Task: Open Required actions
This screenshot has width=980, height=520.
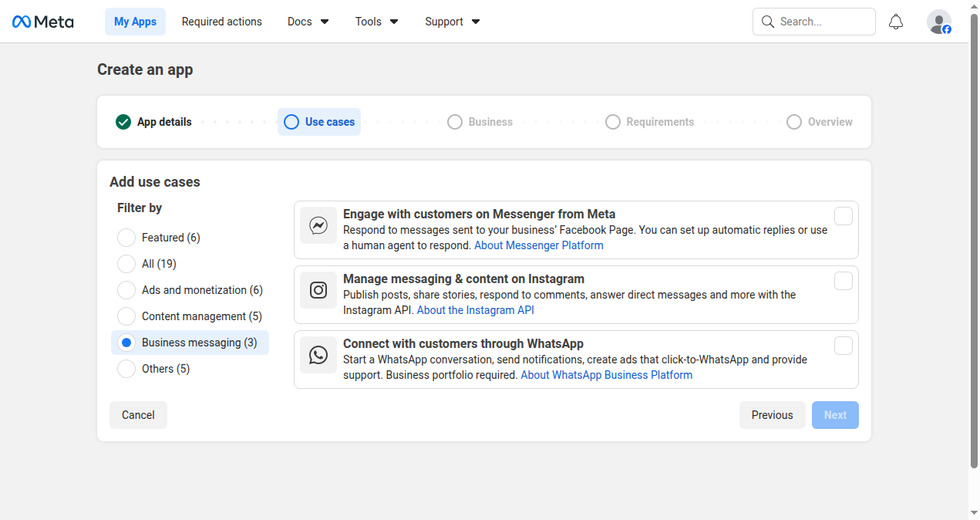Action: (x=222, y=22)
